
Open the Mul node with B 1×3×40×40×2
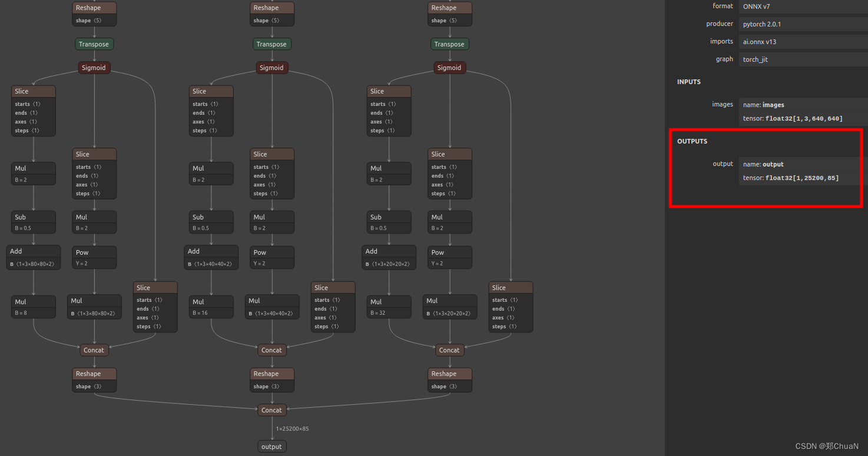click(x=273, y=307)
